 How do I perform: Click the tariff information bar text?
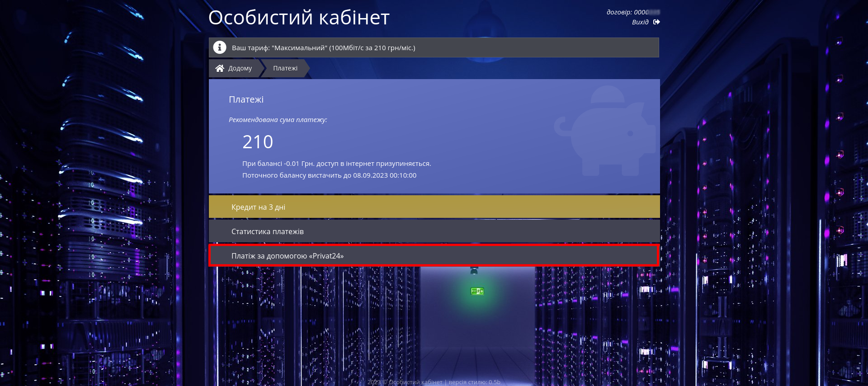pyautogui.click(x=323, y=48)
